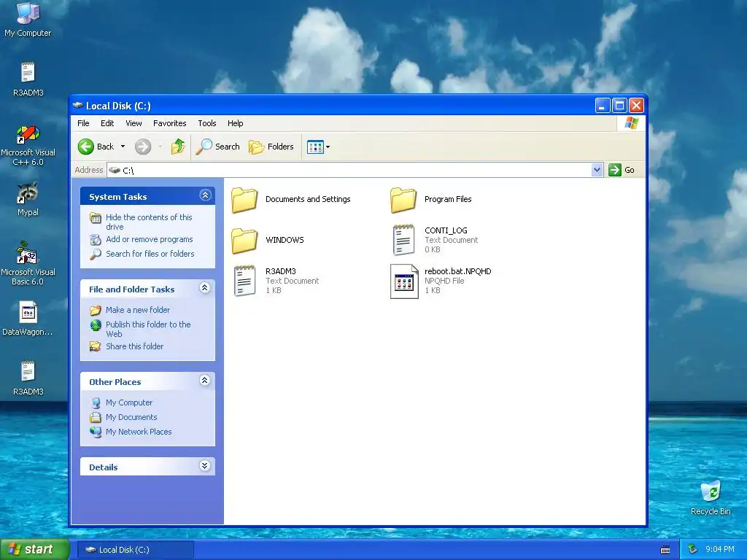Select the R3ADM3 file icon in C: drive

coord(245,281)
